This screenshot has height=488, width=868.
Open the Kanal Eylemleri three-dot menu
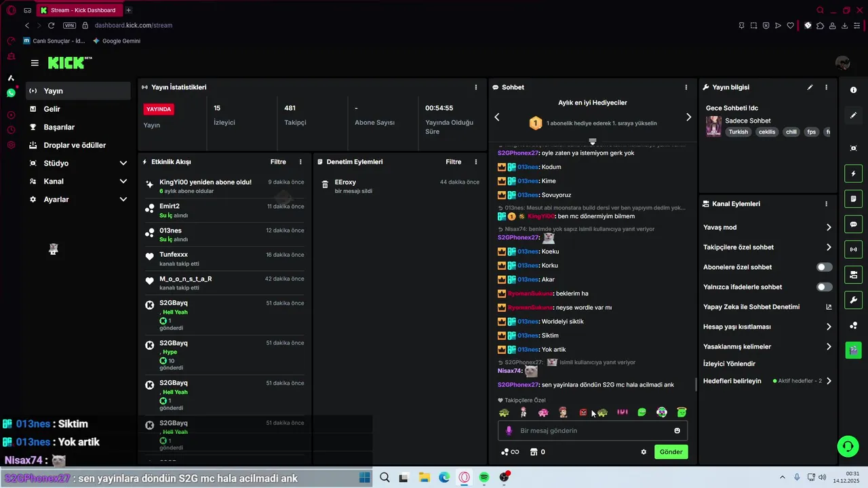pos(826,204)
